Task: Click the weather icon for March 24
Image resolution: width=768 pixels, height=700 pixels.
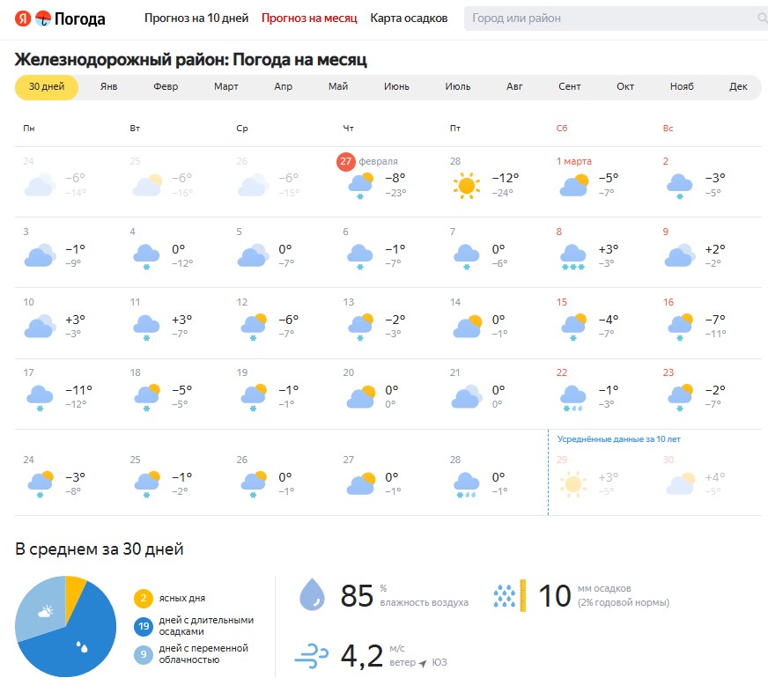Action: click(41, 484)
